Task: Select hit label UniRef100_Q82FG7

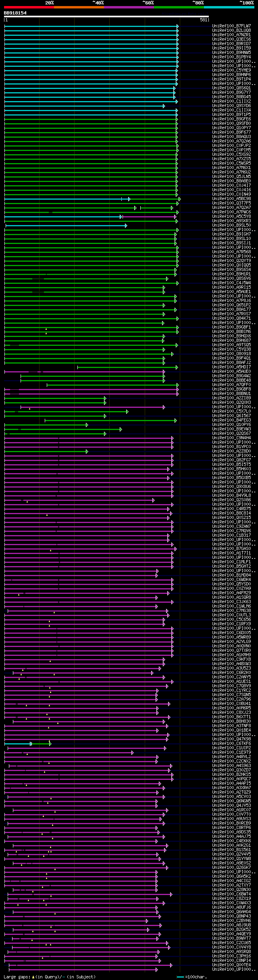Action: click(231, 460)
